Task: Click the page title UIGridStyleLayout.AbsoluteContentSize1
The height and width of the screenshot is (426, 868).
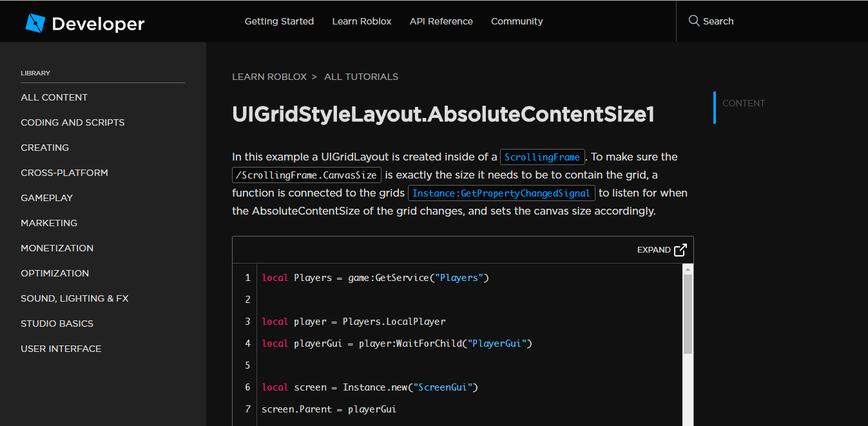Action: (x=443, y=114)
